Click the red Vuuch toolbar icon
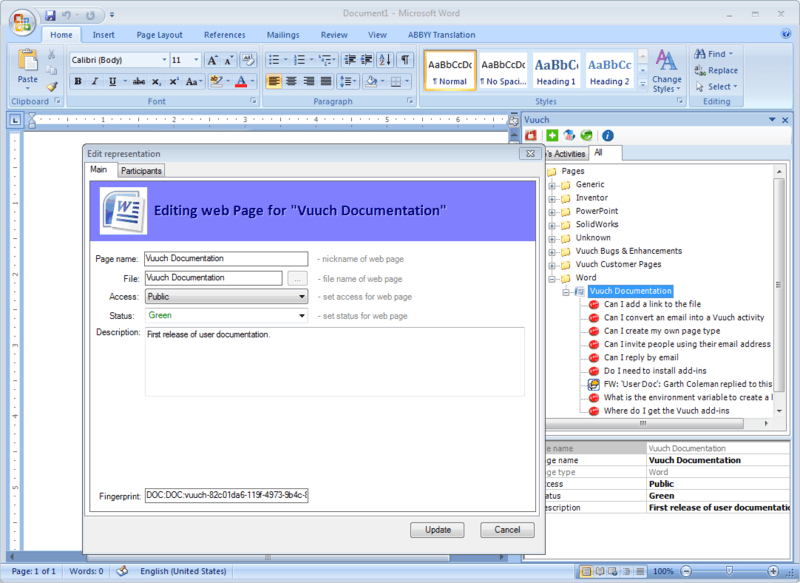The height and width of the screenshot is (583, 800). coord(531,136)
